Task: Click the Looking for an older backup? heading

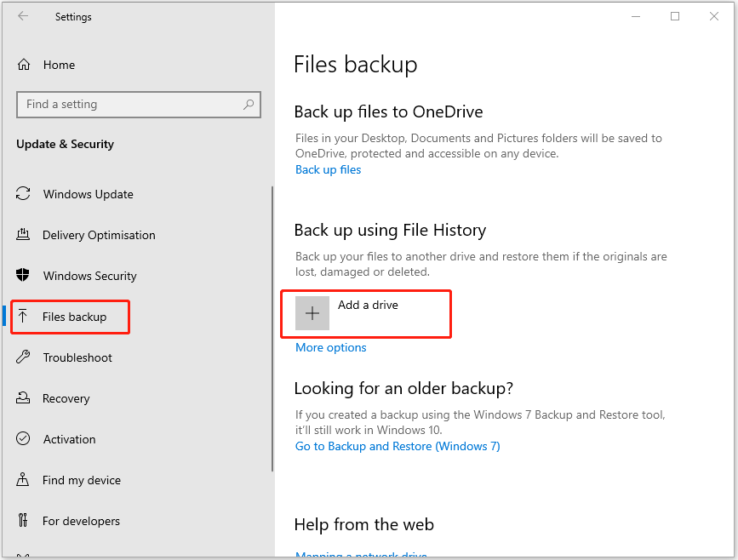Action: (x=403, y=389)
